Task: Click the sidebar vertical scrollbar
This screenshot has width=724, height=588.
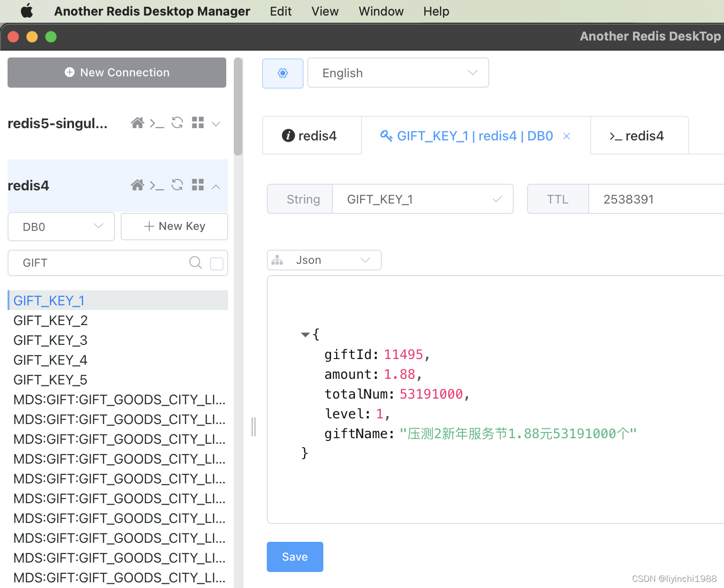Action: (x=238, y=106)
